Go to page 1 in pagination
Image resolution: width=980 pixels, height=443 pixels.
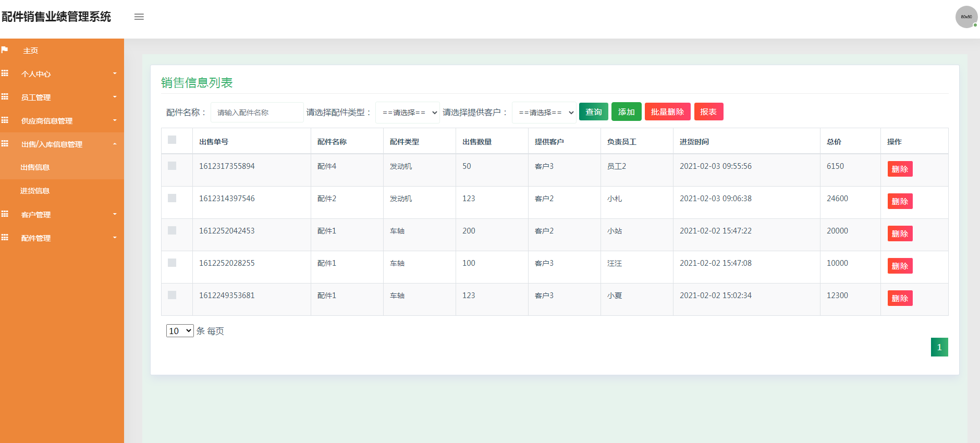tap(939, 347)
